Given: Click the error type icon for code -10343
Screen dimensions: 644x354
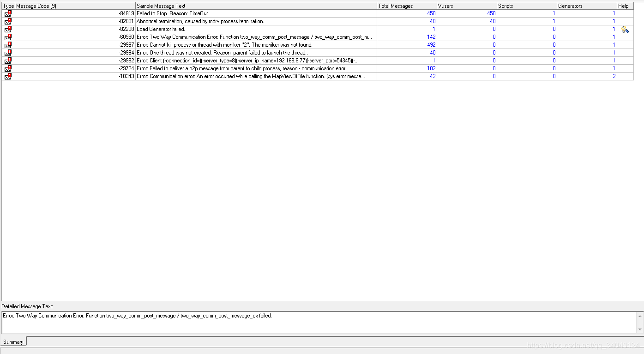Looking at the screenshot, I should [8, 76].
